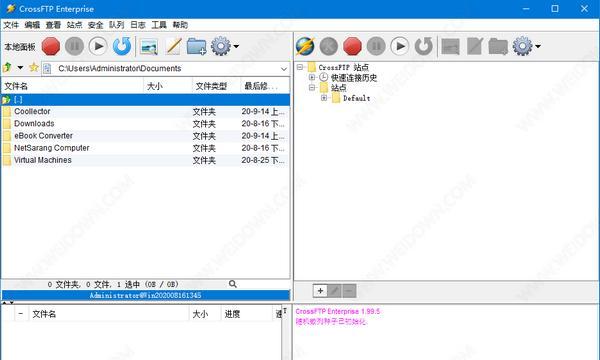This screenshot has height=360, width=600.
Task: Click the play button in local panel
Action: click(x=98, y=46)
